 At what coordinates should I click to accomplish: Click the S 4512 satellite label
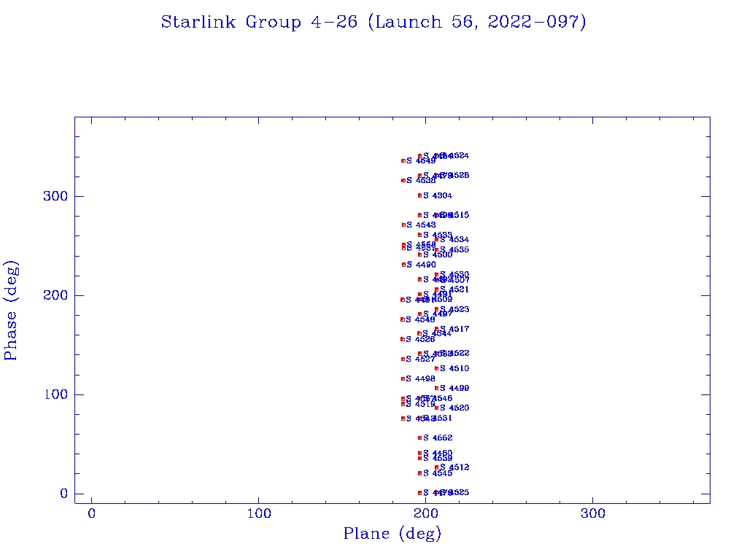click(454, 467)
